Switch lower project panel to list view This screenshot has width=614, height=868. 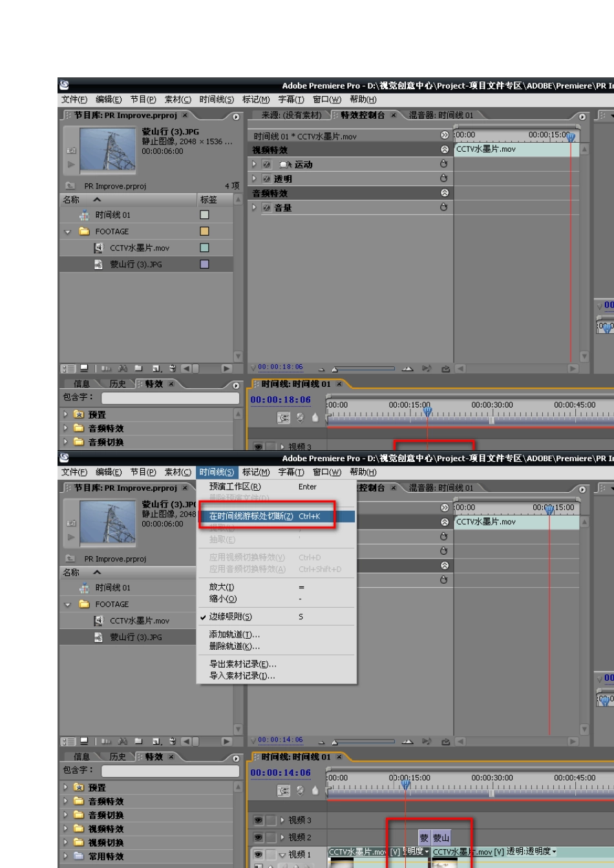point(69,741)
